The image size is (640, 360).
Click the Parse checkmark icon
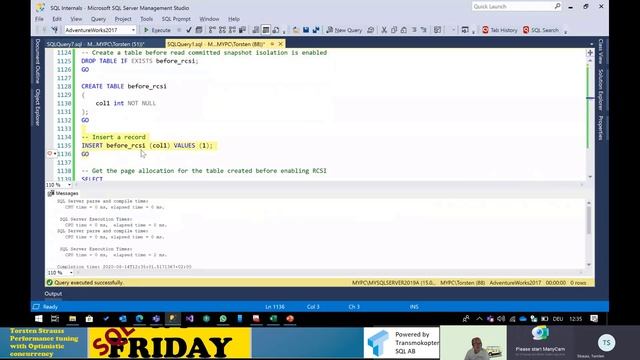189,30
